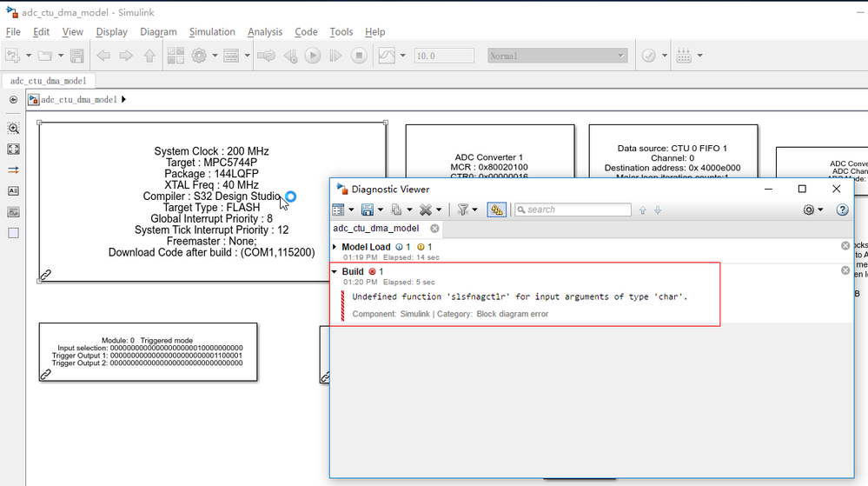The width and height of the screenshot is (868, 486).
Task: Close adc_ctu_dma_model diagnostic tab
Action: tap(434, 229)
